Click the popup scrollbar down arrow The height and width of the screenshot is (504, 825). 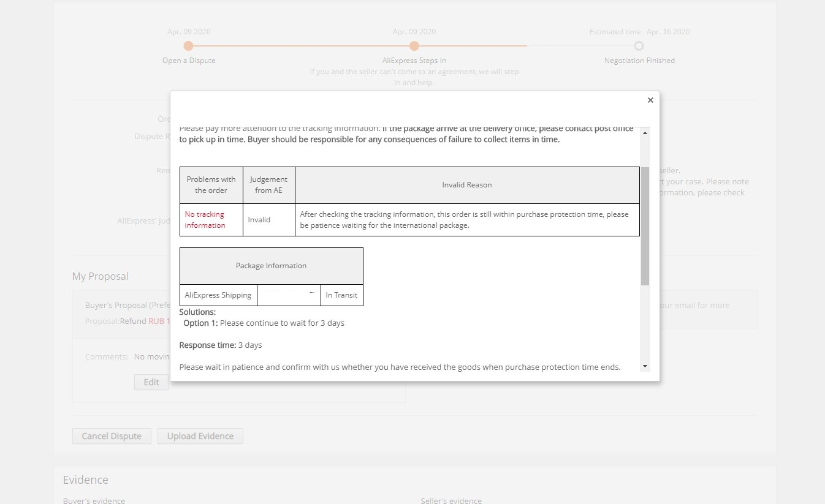pos(645,366)
